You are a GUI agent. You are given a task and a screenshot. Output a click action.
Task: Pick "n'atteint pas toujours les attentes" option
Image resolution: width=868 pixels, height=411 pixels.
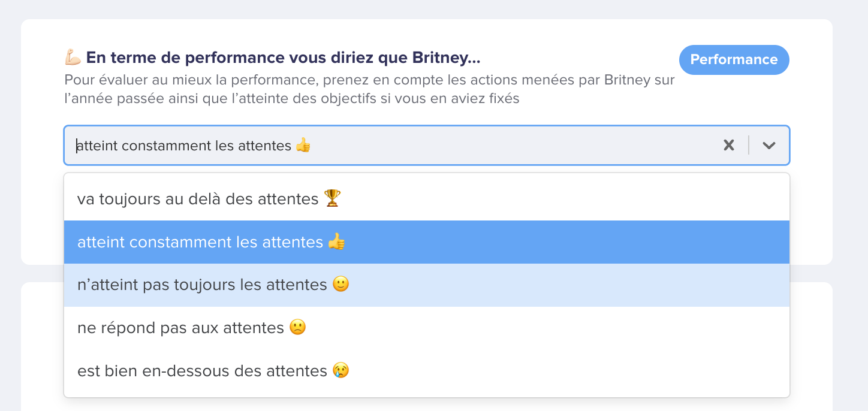[x=427, y=285]
